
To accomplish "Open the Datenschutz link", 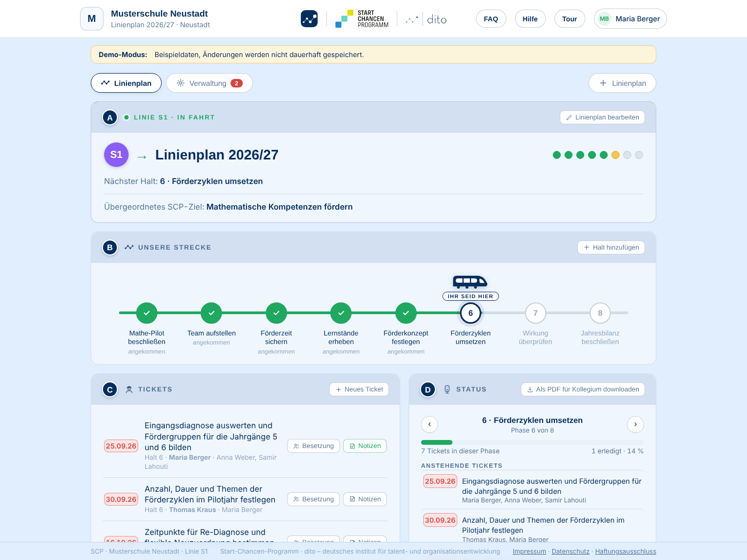I will (x=570, y=551).
